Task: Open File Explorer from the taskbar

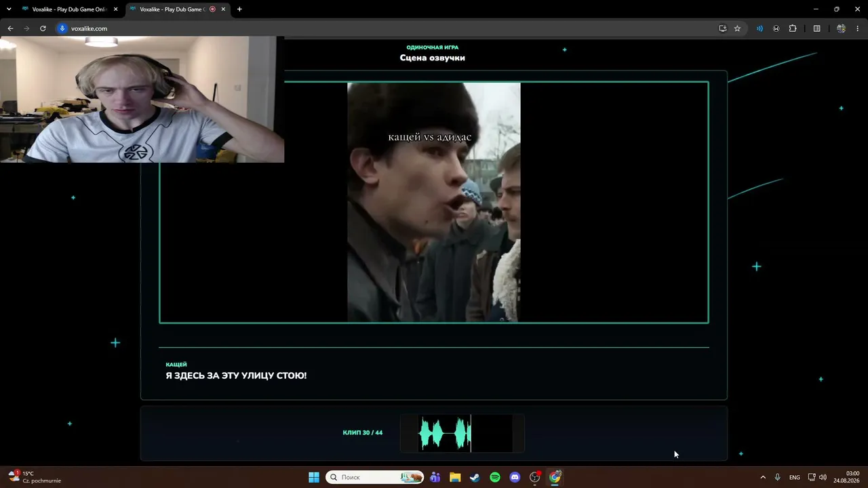Action: click(455, 477)
